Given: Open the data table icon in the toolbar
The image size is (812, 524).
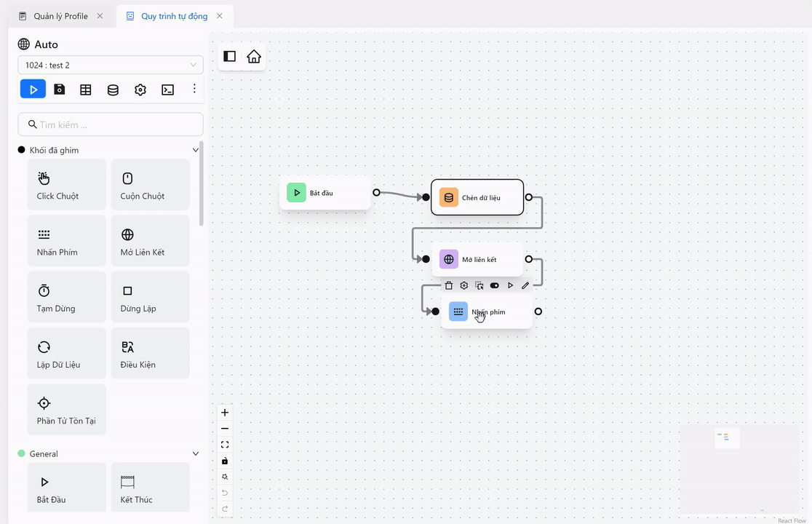Looking at the screenshot, I should [x=86, y=90].
